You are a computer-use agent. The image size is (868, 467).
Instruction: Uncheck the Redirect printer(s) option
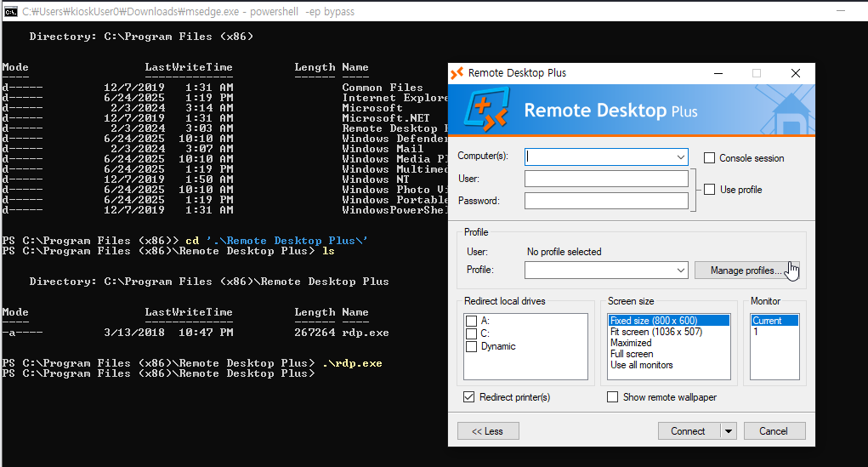468,397
